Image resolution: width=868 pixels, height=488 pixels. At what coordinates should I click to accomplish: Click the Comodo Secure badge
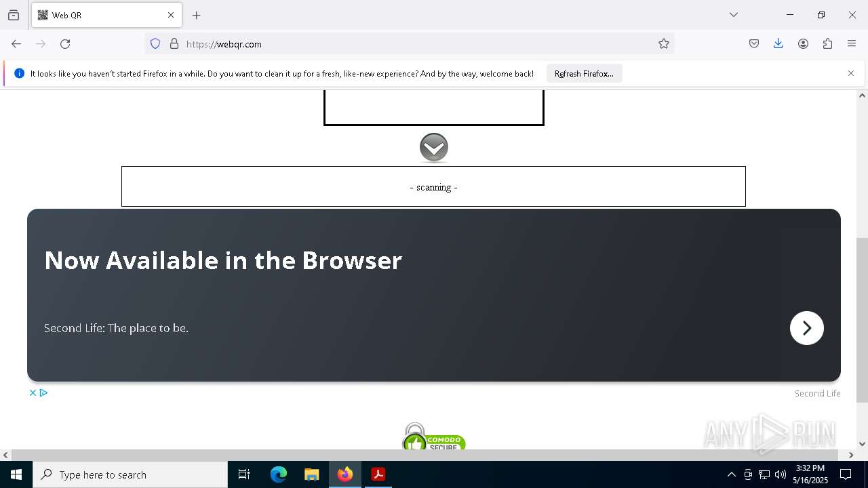tap(434, 437)
